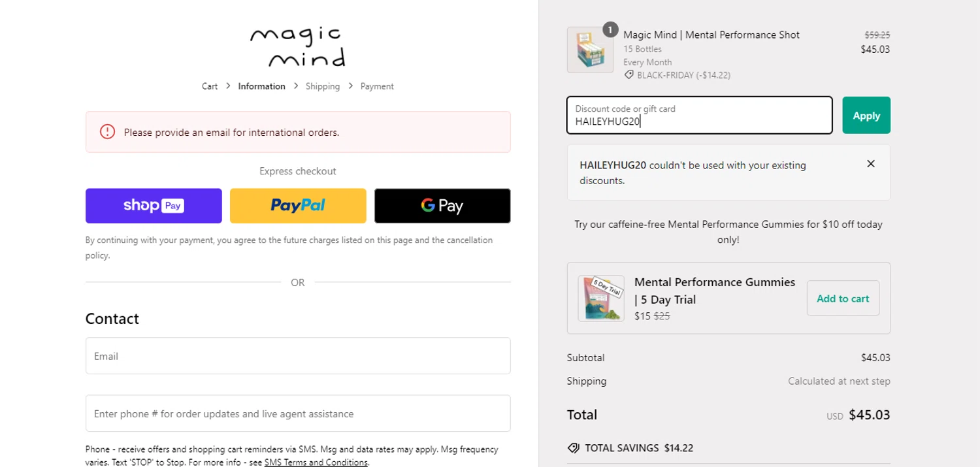Open the SMS Terms and Conditions link
Screen dimensions: 980x467
(x=316, y=462)
